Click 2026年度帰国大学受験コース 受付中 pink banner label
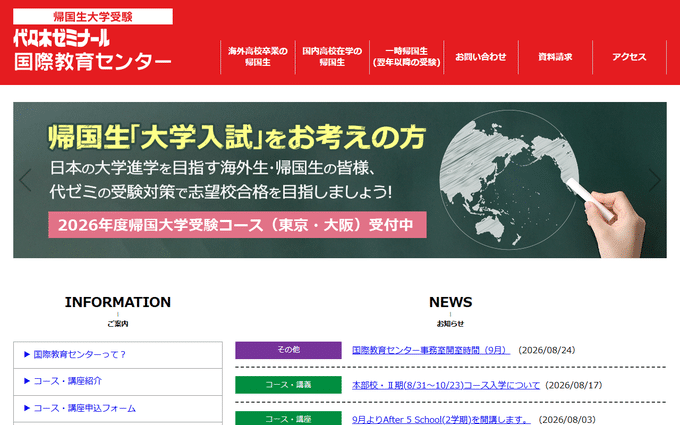 coord(237,225)
